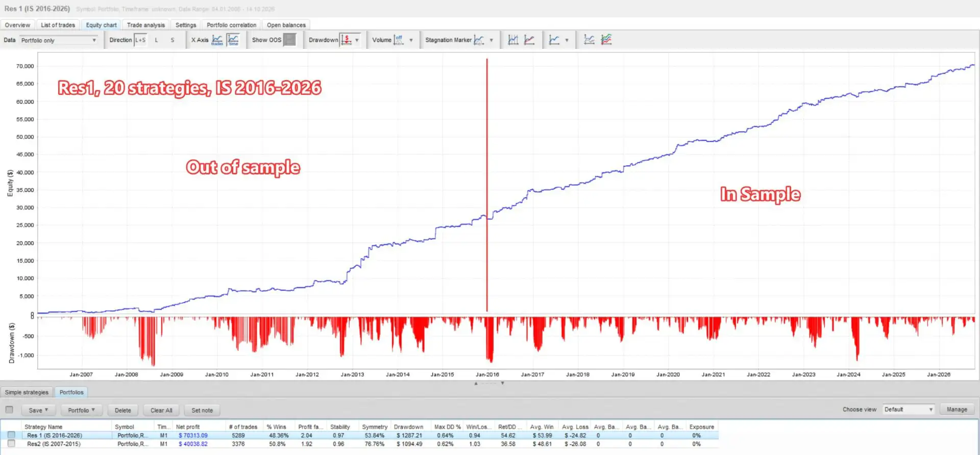Tick the select-all checkbox beside Save

[9, 410]
